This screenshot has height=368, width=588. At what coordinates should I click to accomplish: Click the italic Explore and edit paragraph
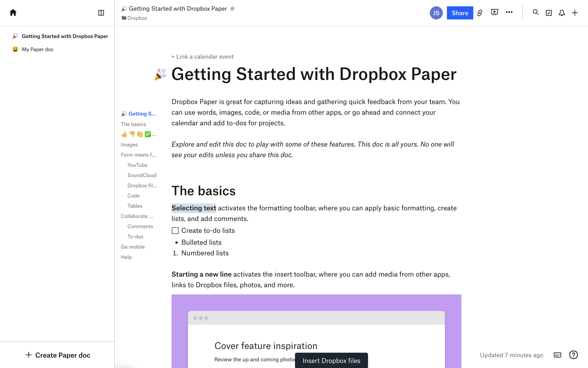tap(313, 150)
